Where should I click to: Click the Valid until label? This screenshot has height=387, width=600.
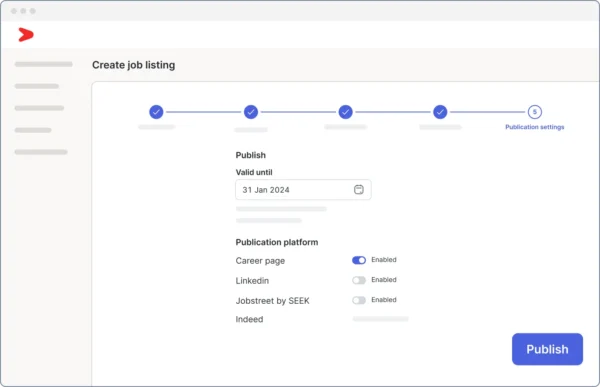click(254, 172)
